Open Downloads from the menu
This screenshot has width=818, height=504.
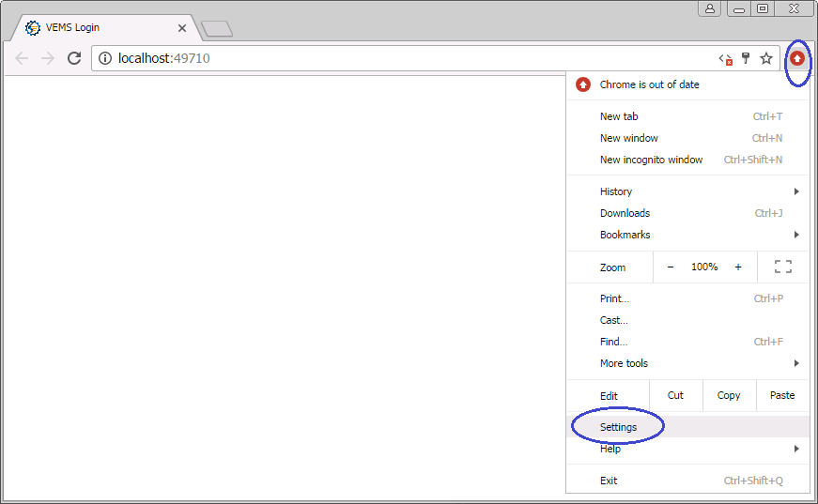[625, 213]
